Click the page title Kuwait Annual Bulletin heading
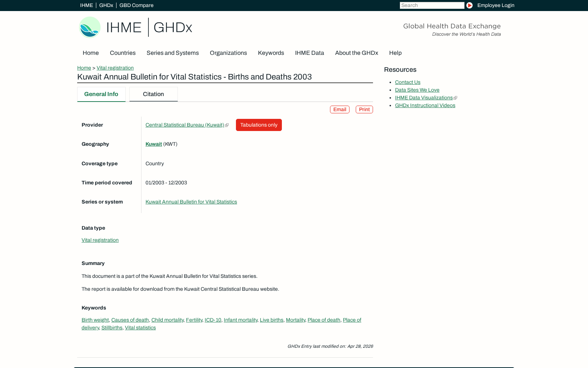 (x=194, y=77)
